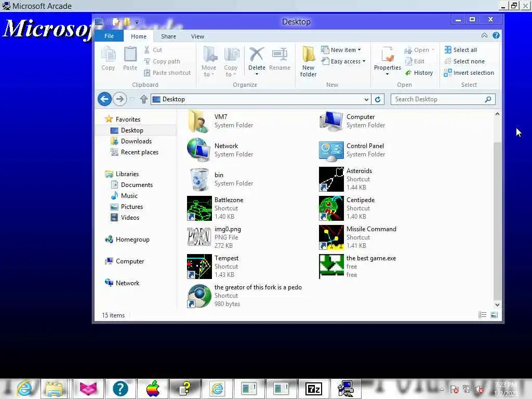Switch to the Share ribbon tab
This screenshot has width=532, height=399.
point(168,36)
